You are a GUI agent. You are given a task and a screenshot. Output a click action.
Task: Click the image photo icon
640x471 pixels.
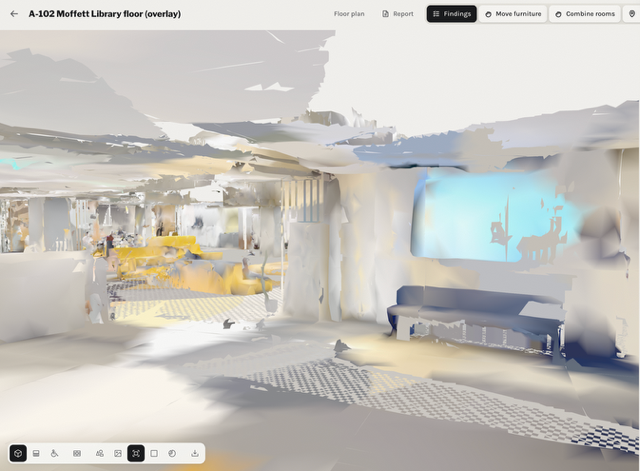(118, 453)
